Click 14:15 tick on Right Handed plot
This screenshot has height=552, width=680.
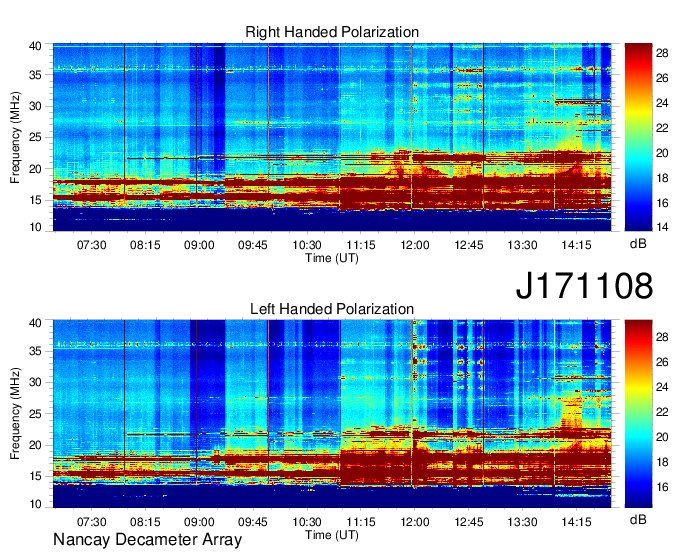tap(576, 245)
